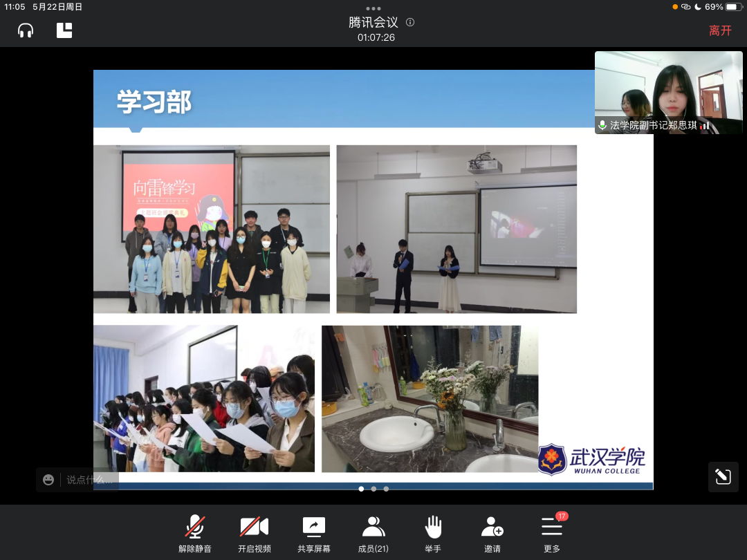
Task: Tap the 腾讯会议 meeting title
Action: coord(373,22)
